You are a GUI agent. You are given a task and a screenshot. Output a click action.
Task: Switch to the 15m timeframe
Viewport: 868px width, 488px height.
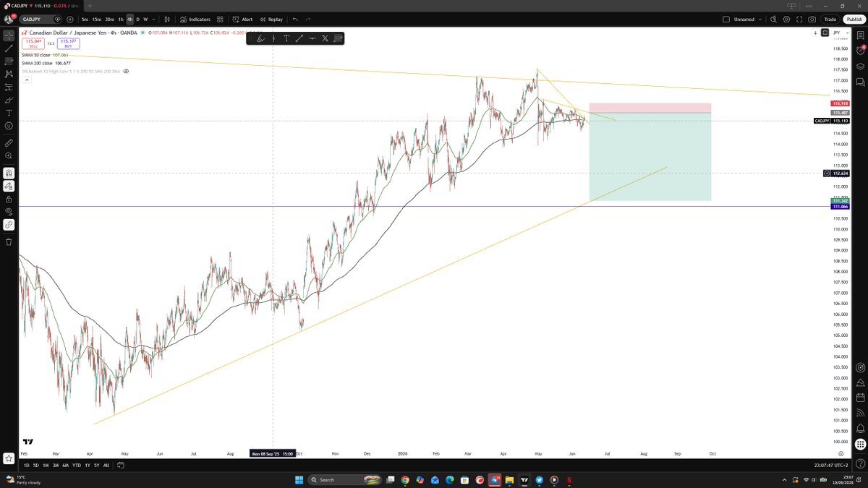coord(97,20)
